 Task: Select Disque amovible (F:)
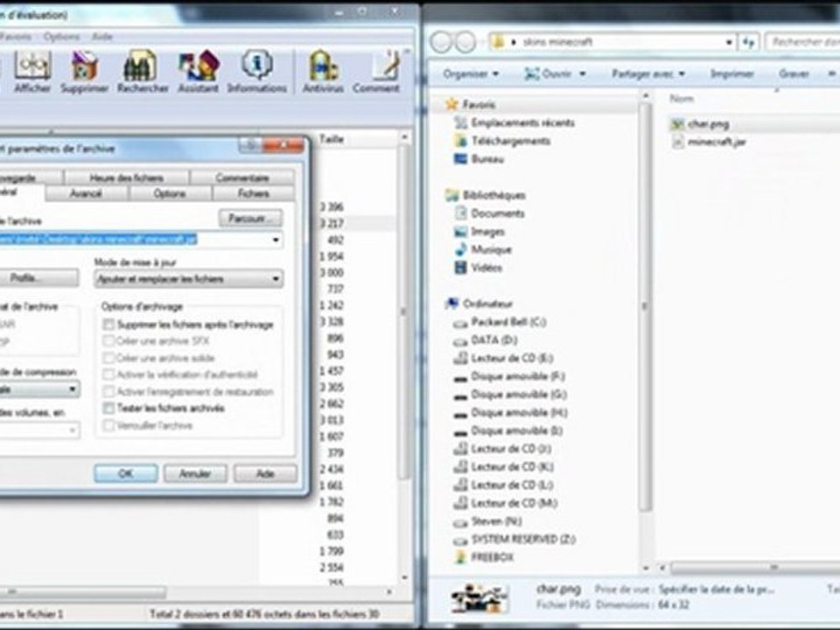click(x=509, y=376)
